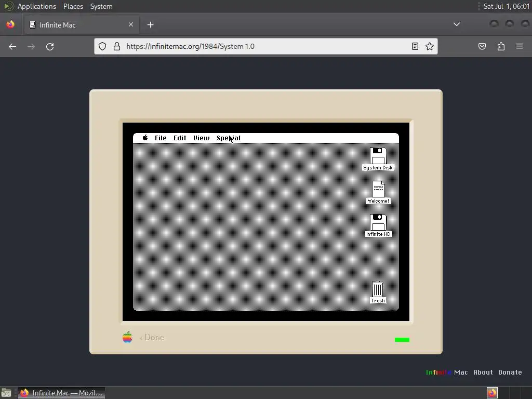Open the View menu

tap(201, 138)
